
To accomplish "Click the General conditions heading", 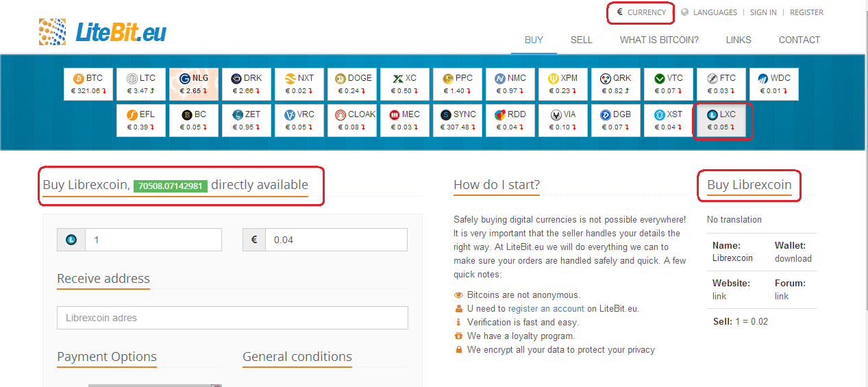I will [297, 357].
